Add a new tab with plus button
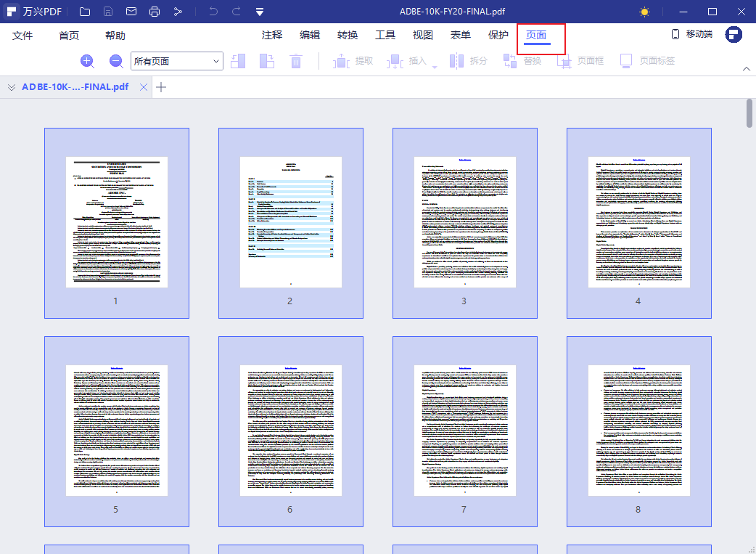Viewport: 756px width, 554px height. (162, 87)
